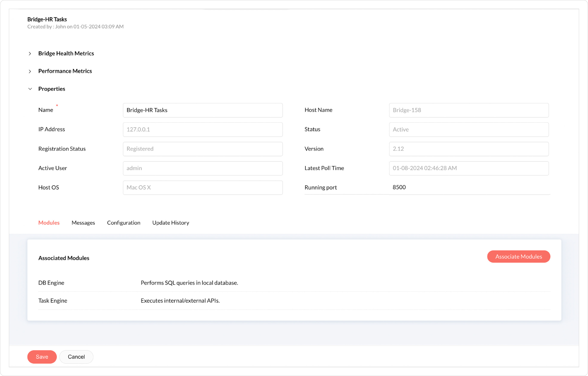Save the bridge settings
Viewport: 588px width, 376px height.
(42, 357)
